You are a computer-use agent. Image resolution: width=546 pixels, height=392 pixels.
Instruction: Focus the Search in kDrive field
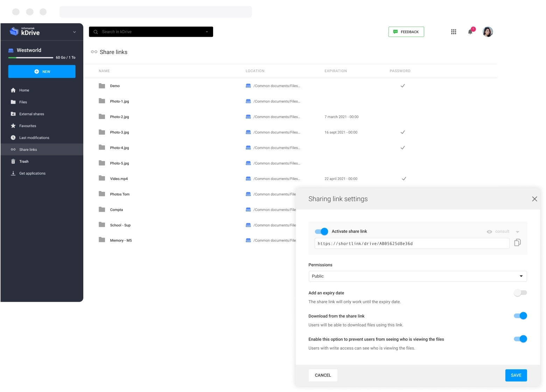[151, 32]
